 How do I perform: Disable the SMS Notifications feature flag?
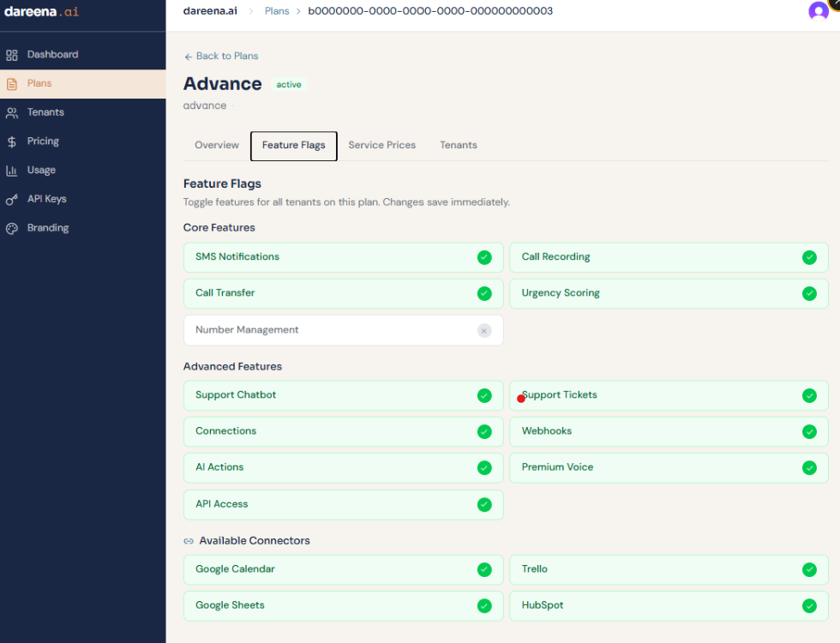(484, 257)
